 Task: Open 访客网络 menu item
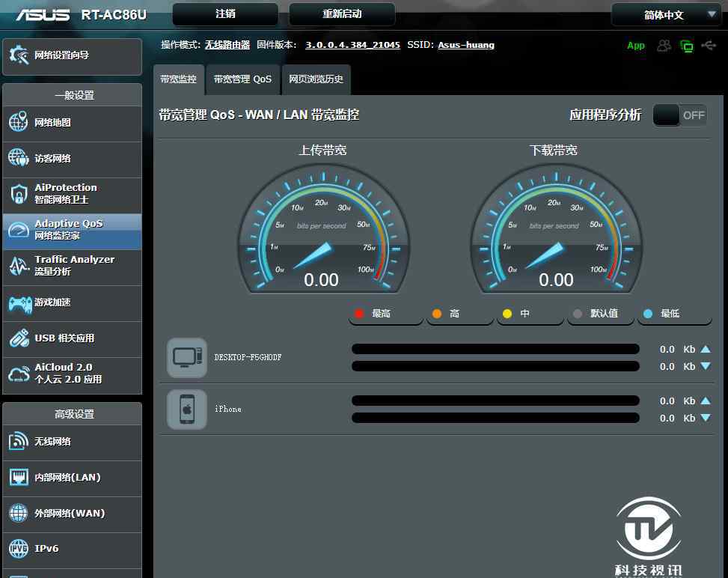coord(72,159)
